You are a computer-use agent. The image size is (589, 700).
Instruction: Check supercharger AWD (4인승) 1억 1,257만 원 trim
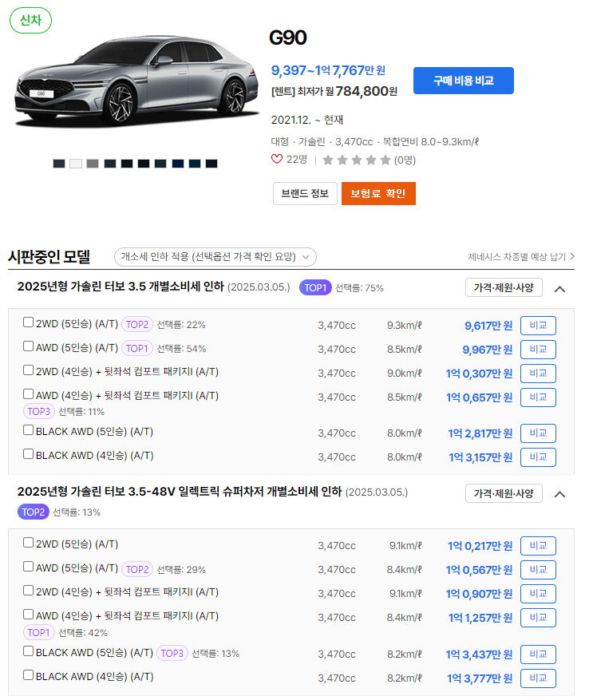point(28,615)
